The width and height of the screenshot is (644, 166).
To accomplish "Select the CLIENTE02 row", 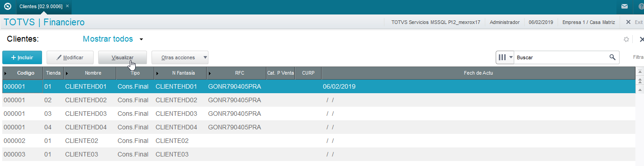I will coord(318,141).
